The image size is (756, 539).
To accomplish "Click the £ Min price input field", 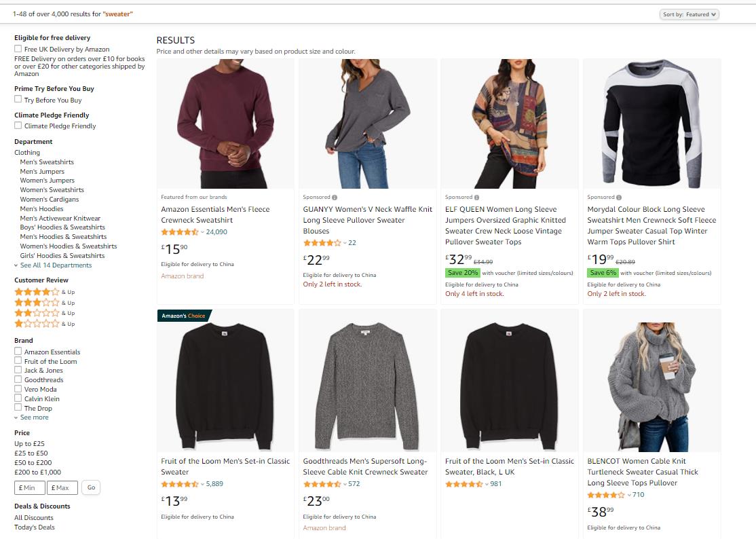I will 30,487.
